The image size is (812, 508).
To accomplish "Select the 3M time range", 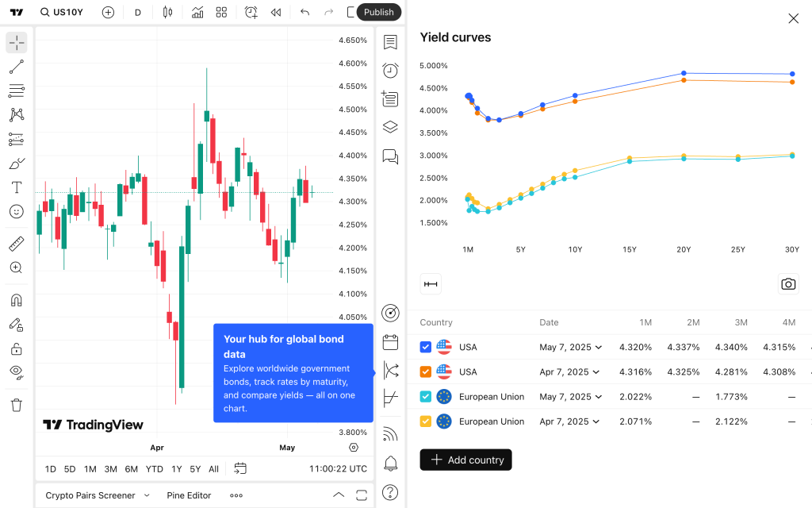I will pos(111,469).
